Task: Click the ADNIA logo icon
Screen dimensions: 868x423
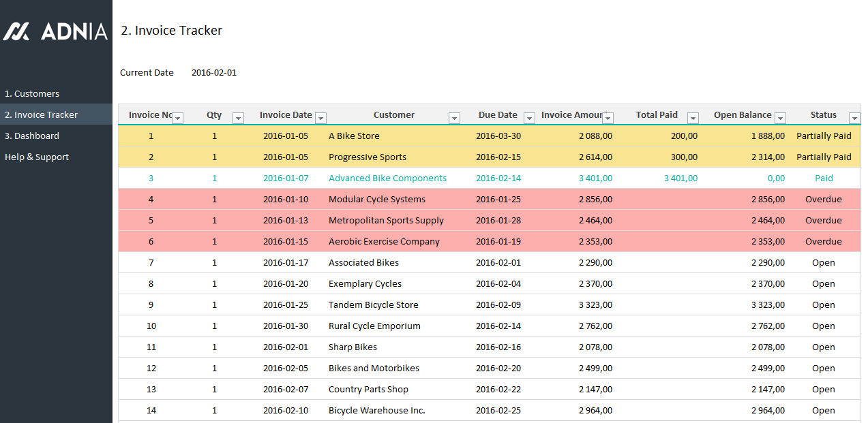Action: pyautogui.click(x=16, y=30)
